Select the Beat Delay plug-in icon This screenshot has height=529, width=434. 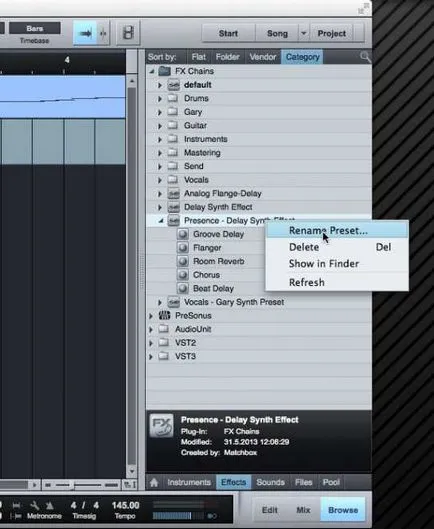[183, 288]
